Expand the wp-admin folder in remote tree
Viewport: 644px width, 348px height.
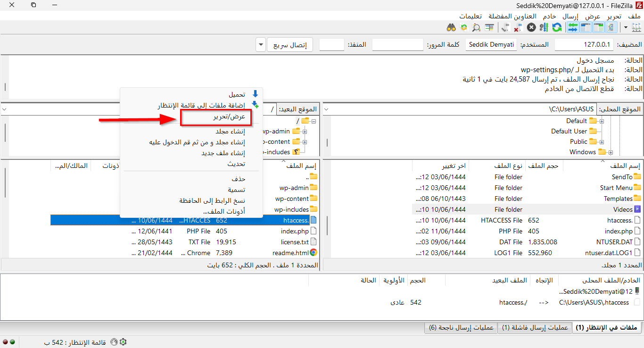point(305,132)
